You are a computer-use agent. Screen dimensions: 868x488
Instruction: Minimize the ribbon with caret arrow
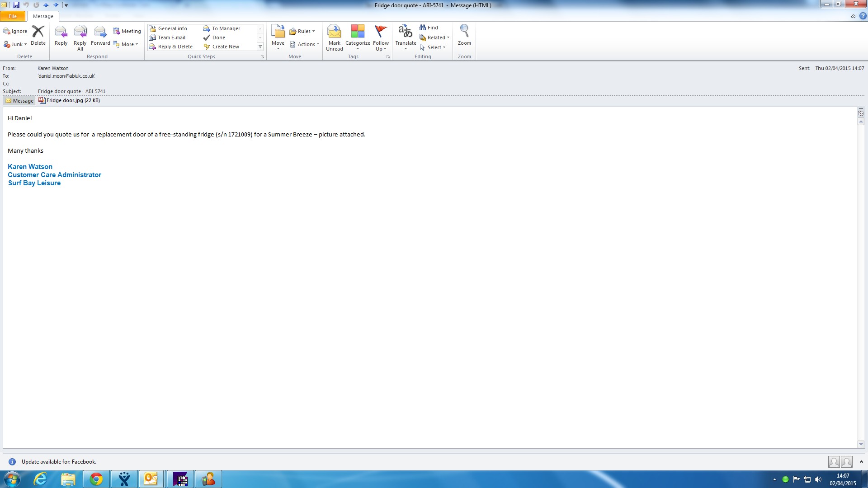853,16
